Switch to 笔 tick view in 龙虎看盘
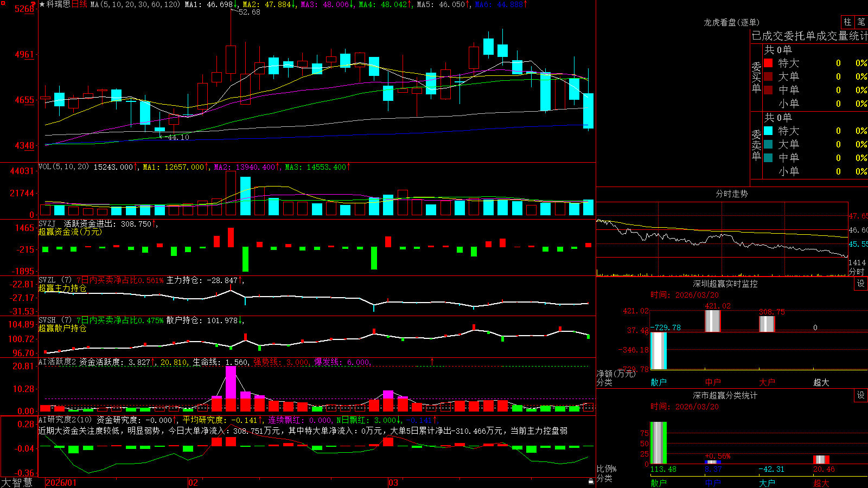The width and height of the screenshot is (868, 488). click(861, 22)
